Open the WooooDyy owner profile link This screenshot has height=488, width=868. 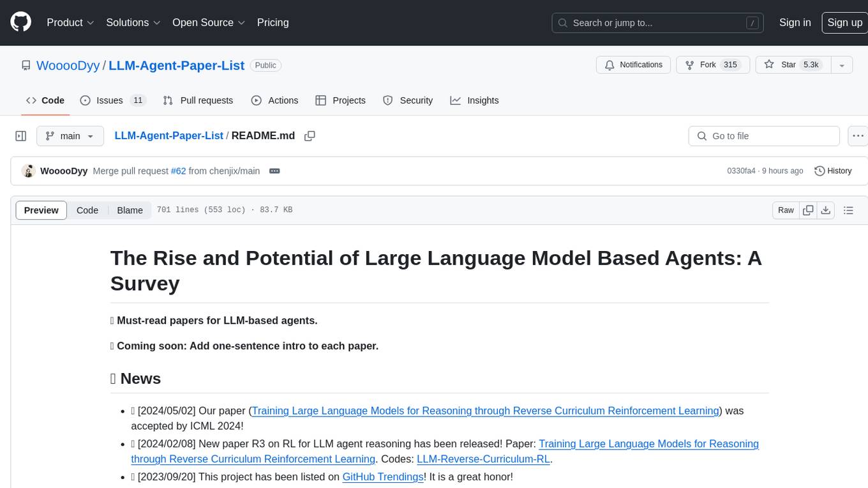click(x=68, y=65)
